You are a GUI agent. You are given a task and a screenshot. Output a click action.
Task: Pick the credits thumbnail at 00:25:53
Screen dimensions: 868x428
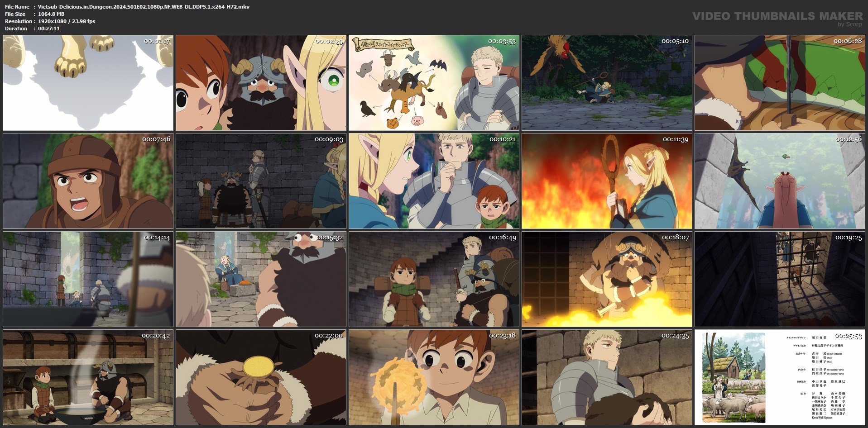[780, 377]
